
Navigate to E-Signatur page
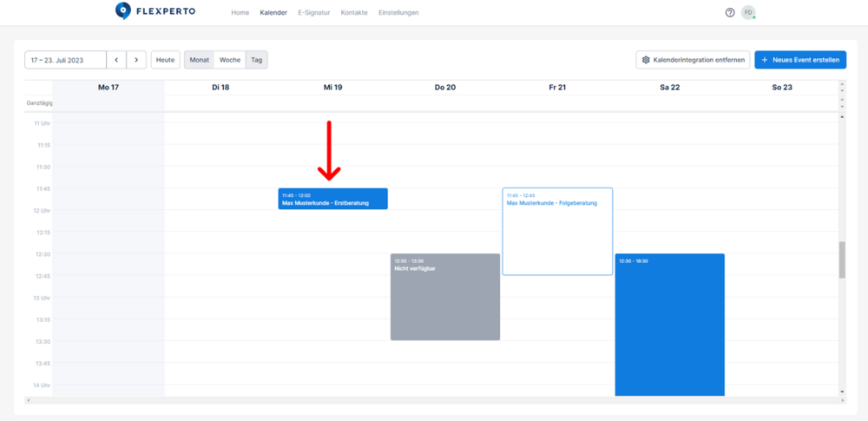[313, 13]
